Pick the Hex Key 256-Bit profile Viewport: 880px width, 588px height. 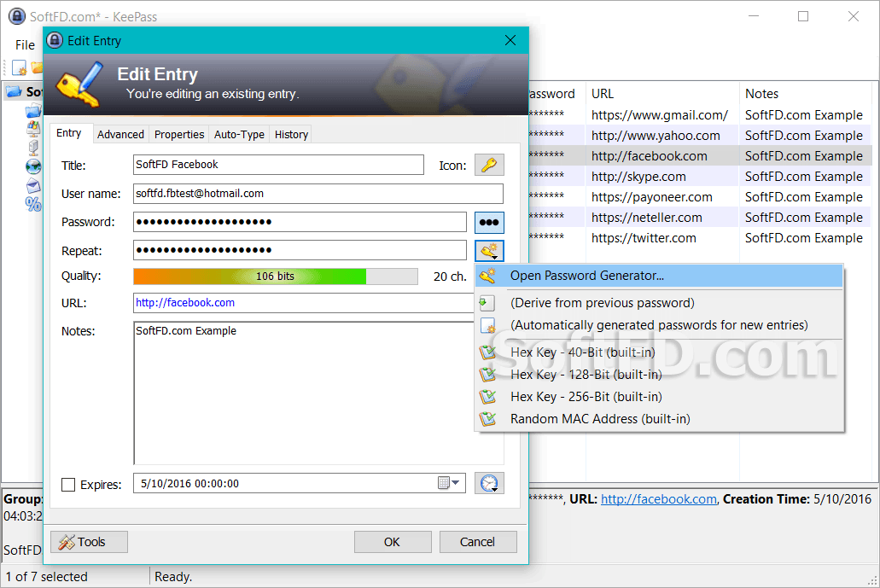coord(659,397)
